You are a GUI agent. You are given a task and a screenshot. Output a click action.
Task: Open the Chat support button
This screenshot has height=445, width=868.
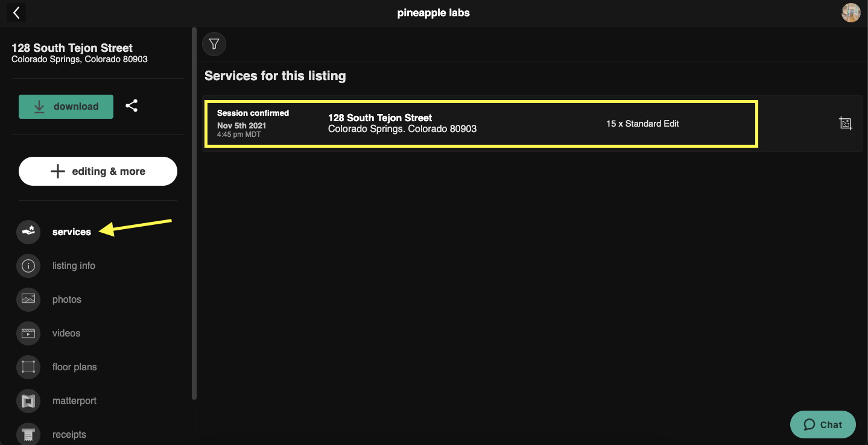[x=823, y=424]
